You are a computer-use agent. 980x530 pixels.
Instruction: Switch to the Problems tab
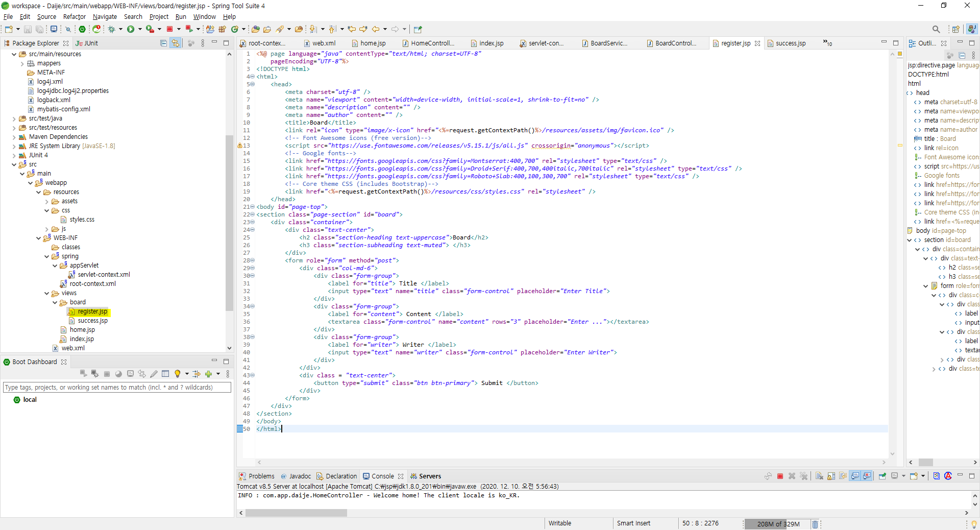pos(257,476)
